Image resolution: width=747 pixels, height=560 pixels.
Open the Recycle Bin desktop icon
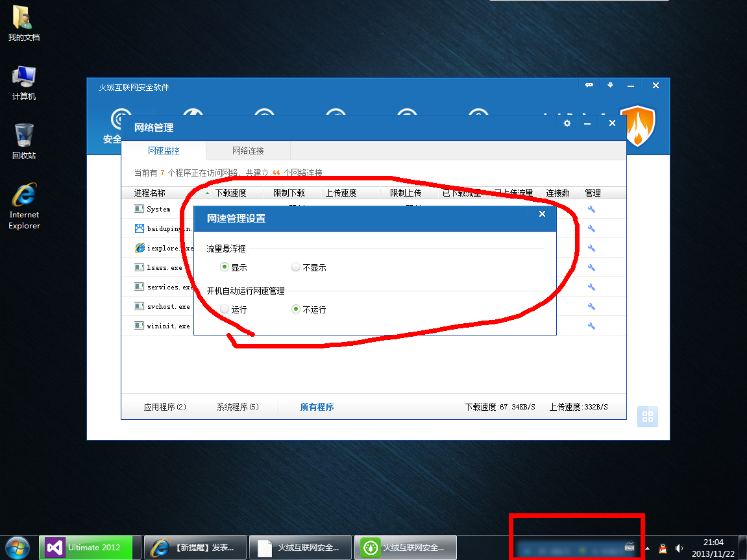click(24, 141)
